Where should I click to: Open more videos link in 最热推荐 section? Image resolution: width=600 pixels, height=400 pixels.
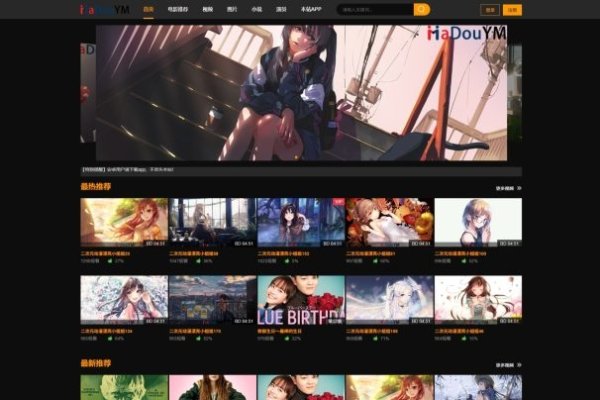pos(505,188)
